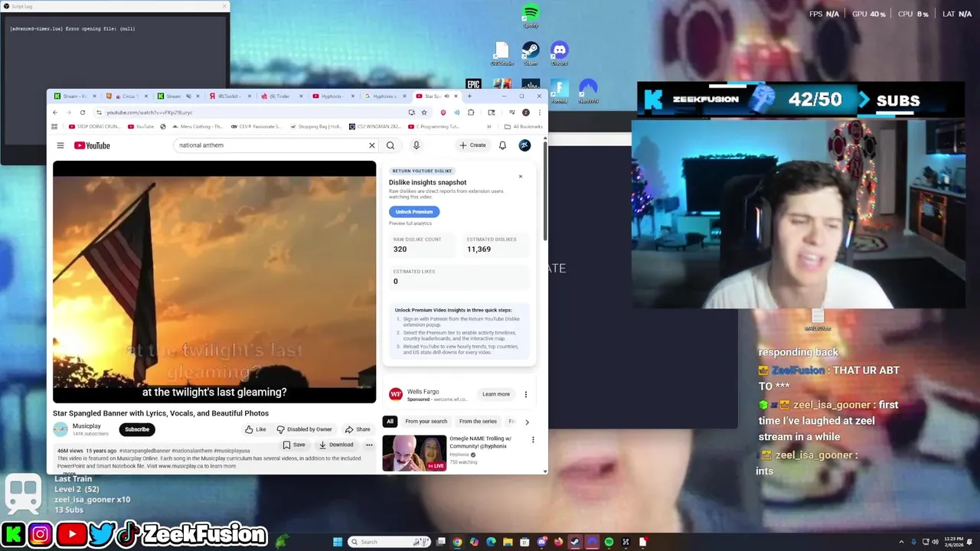Open Wells Fargo ad options menu
This screenshot has height=551, width=980.
point(526,394)
